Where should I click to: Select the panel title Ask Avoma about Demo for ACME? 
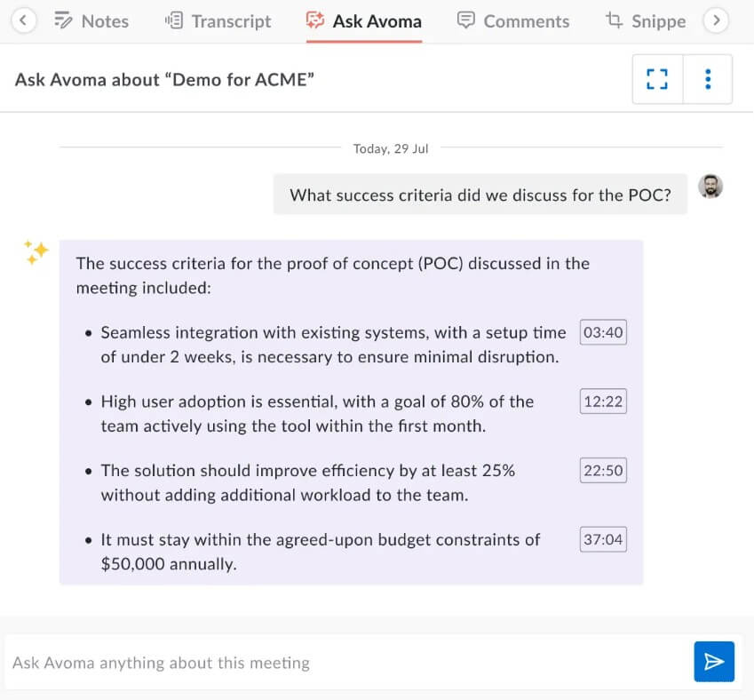(x=164, y=79)
